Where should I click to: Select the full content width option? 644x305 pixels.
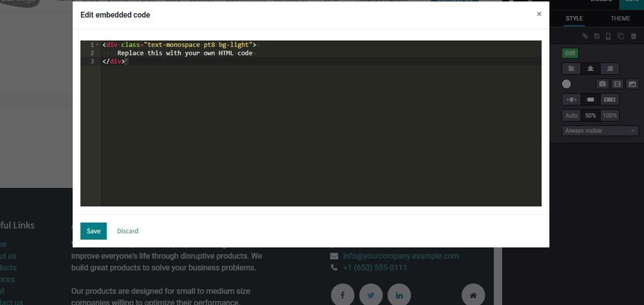pos(610,100)
